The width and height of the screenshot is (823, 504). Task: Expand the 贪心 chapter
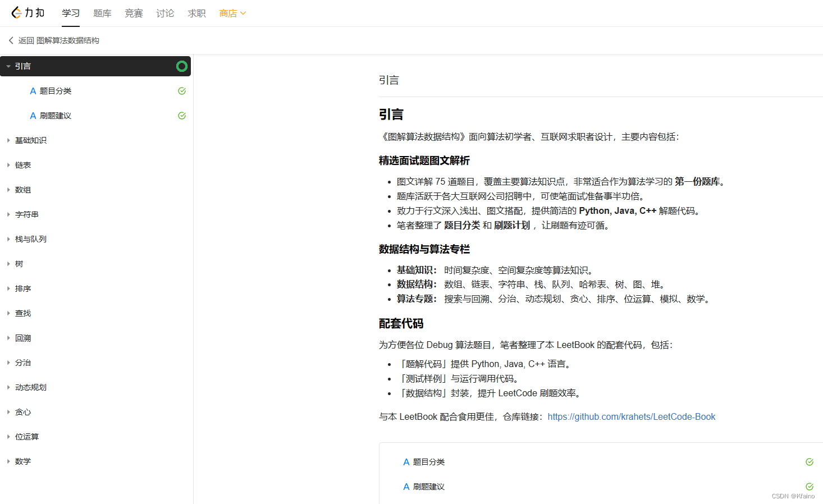[x=8, y=412]
